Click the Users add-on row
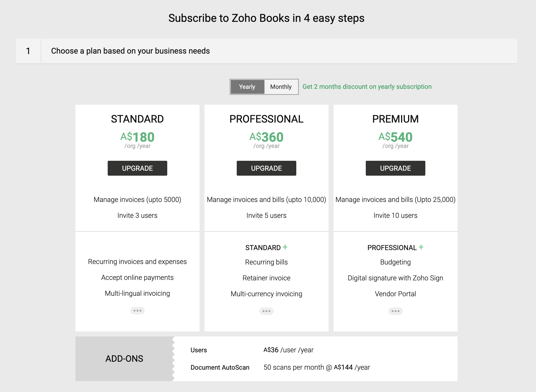 click(199, 350)
